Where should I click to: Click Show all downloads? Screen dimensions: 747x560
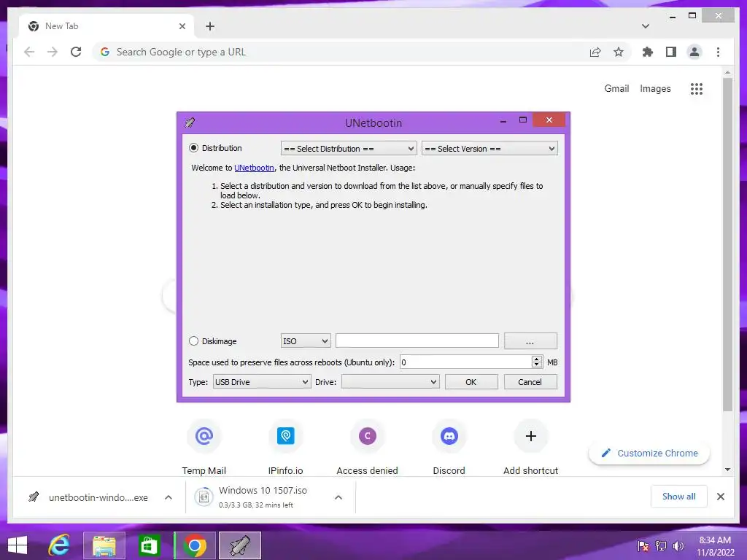pos(679,497)
